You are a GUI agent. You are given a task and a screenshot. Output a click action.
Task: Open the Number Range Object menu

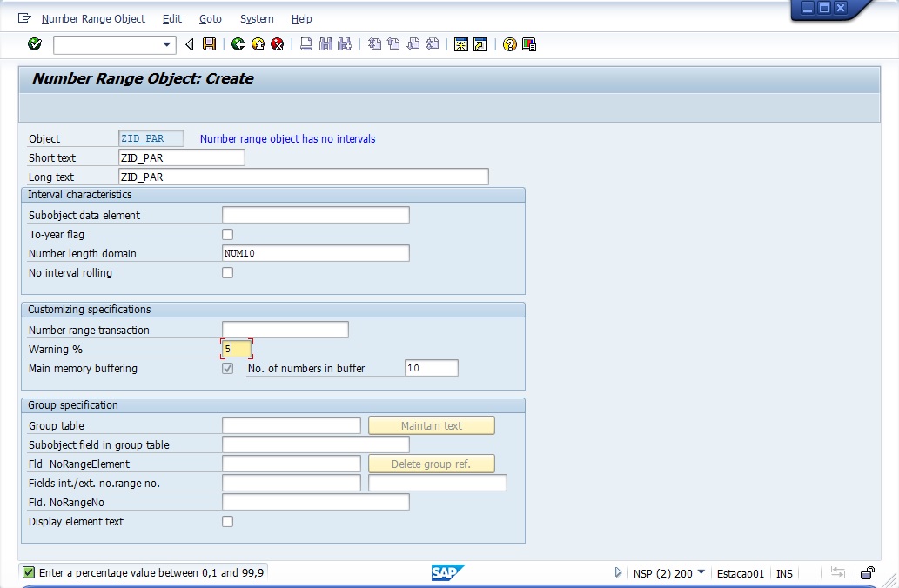(93, 18)
